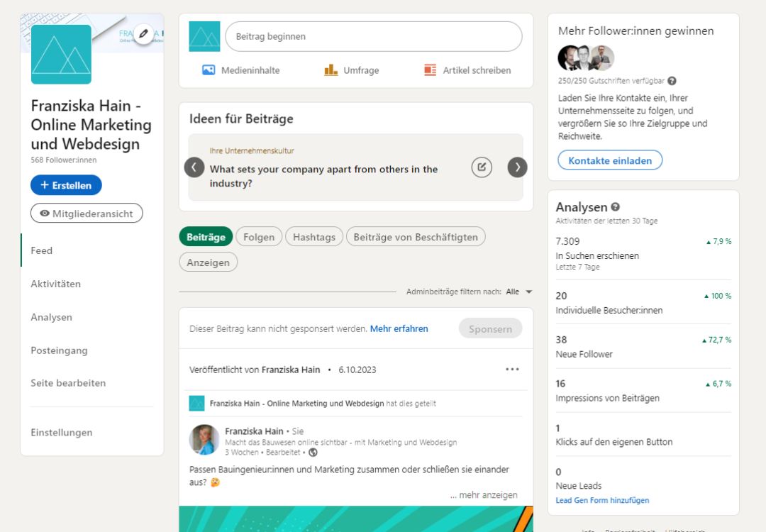Click the 16 Impressions von Beiträgen metric

tap(643, 390)
